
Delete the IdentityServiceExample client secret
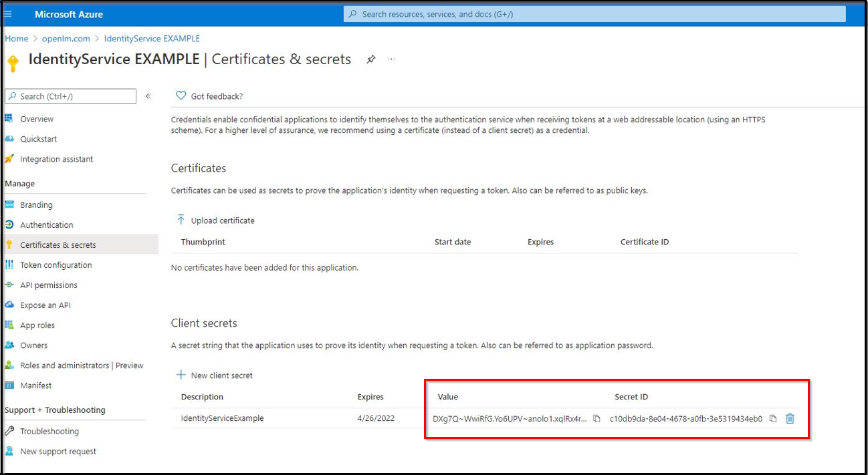click(x=790, y=419)
